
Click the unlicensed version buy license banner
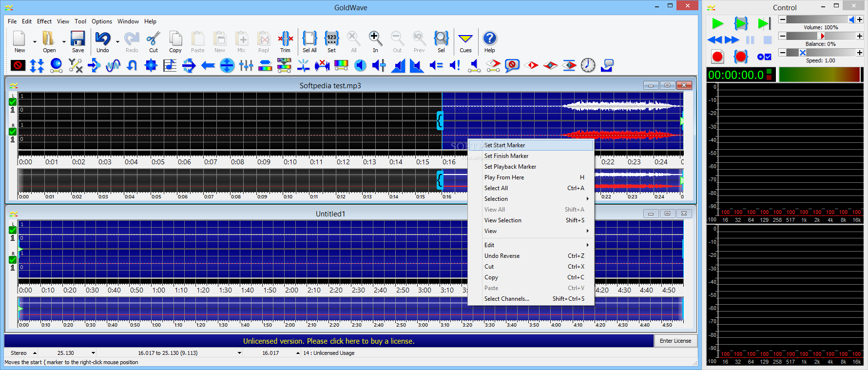[x=328, y=341]
